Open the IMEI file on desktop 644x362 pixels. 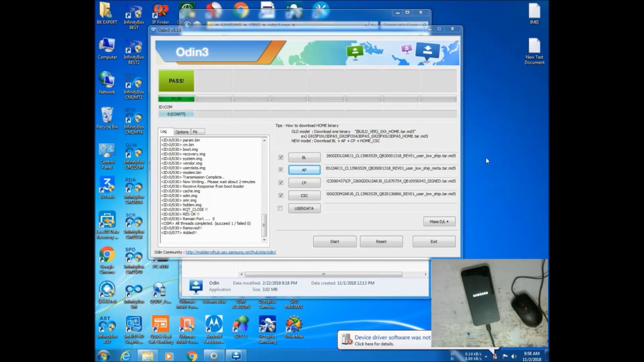[534, 14]
